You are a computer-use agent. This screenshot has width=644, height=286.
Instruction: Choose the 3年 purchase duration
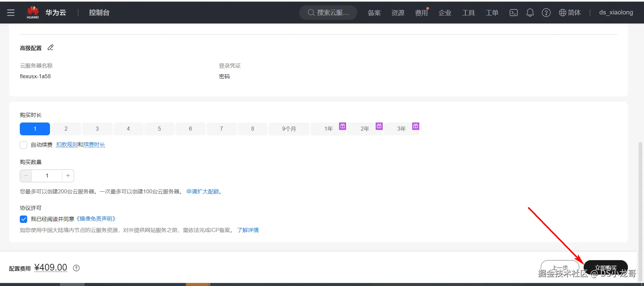click(x=401, y=129)
